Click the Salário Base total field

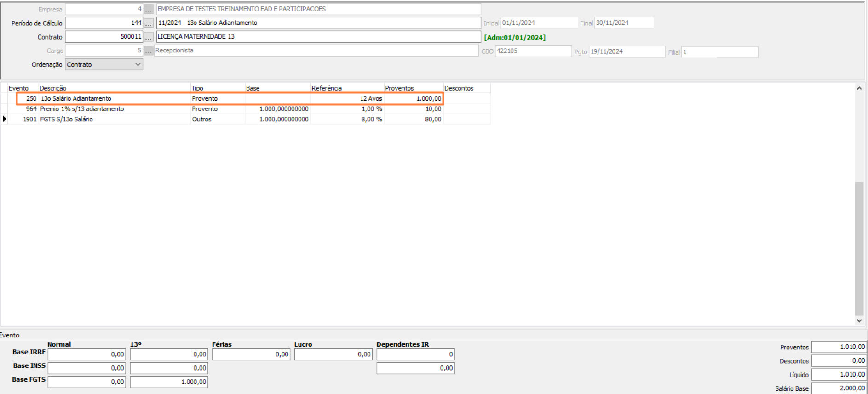[x=839, y=388]
